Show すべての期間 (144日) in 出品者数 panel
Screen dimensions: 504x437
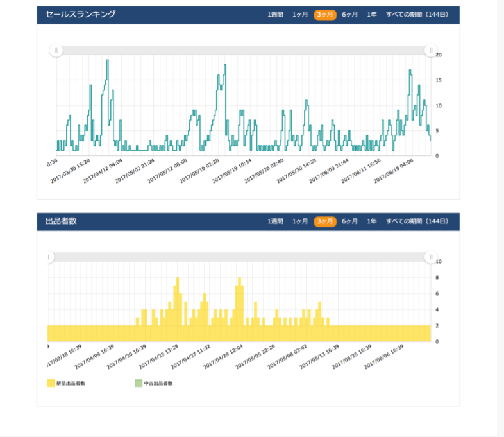[417, 221]
